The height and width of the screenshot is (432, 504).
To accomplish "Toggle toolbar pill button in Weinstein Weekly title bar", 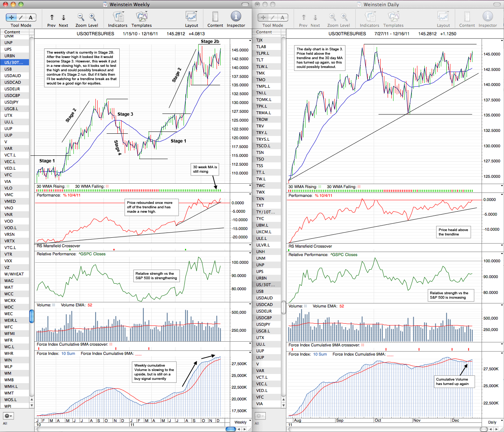I will click(x=246, y=4).
